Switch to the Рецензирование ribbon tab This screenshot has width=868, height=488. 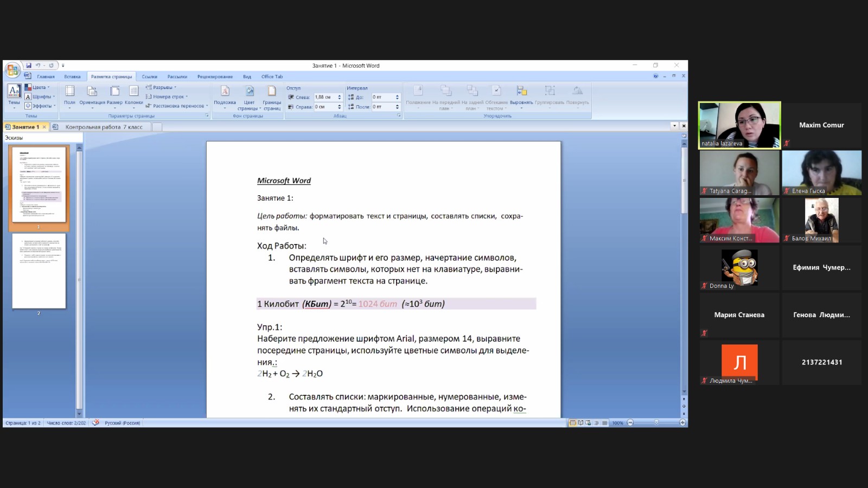tap(215, 76)
